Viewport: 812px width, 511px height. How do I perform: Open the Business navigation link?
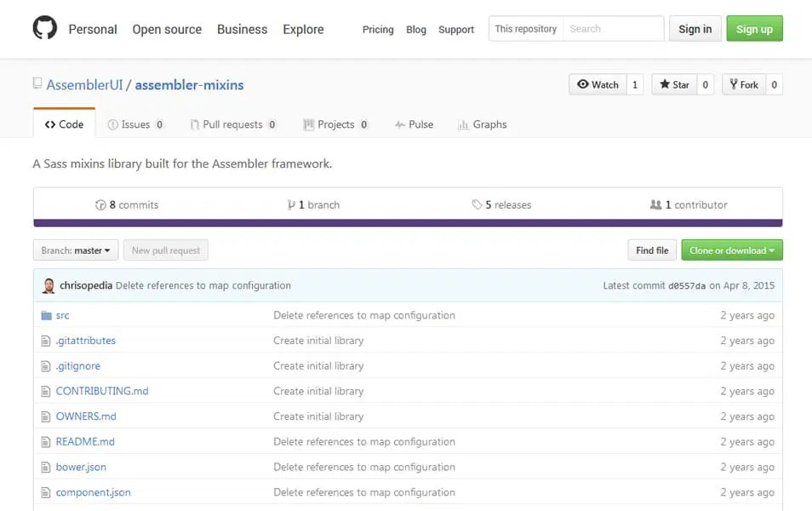(x=243, y=30)
